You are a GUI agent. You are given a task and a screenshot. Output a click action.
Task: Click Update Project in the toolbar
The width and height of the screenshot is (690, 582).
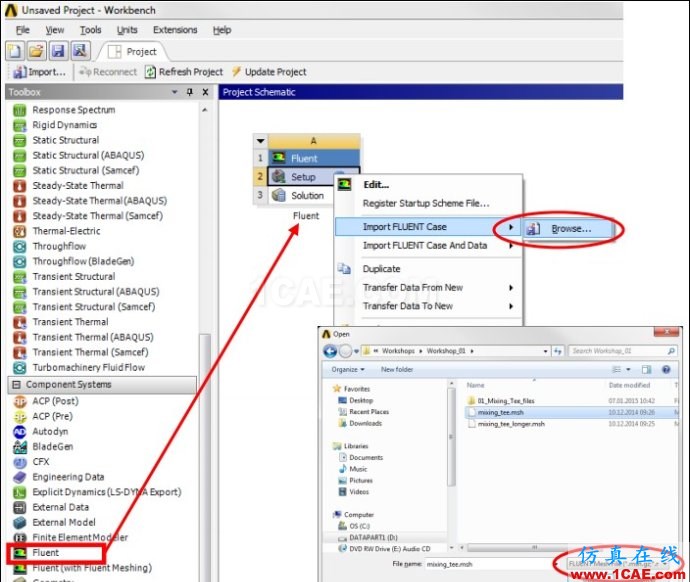[x=269, y=72]
